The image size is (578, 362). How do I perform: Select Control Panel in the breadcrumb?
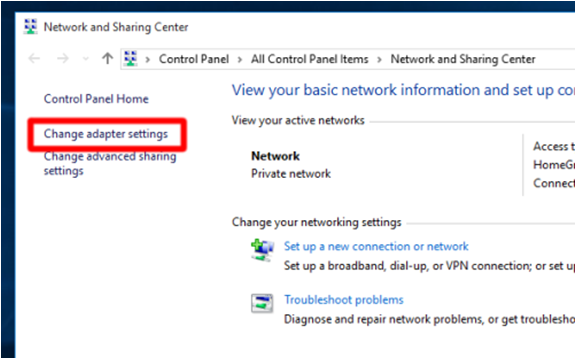194,59
